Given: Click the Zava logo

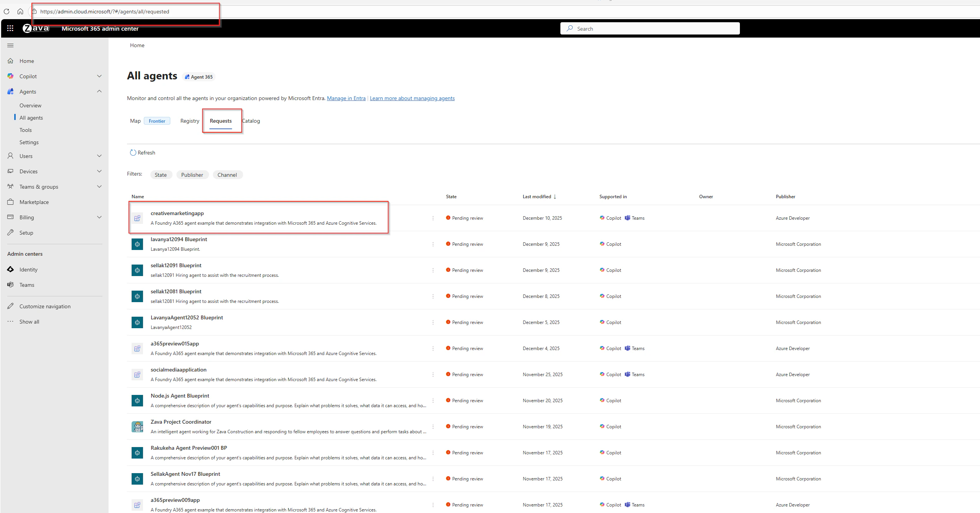Looking at the screenshot, I should 36,28.
